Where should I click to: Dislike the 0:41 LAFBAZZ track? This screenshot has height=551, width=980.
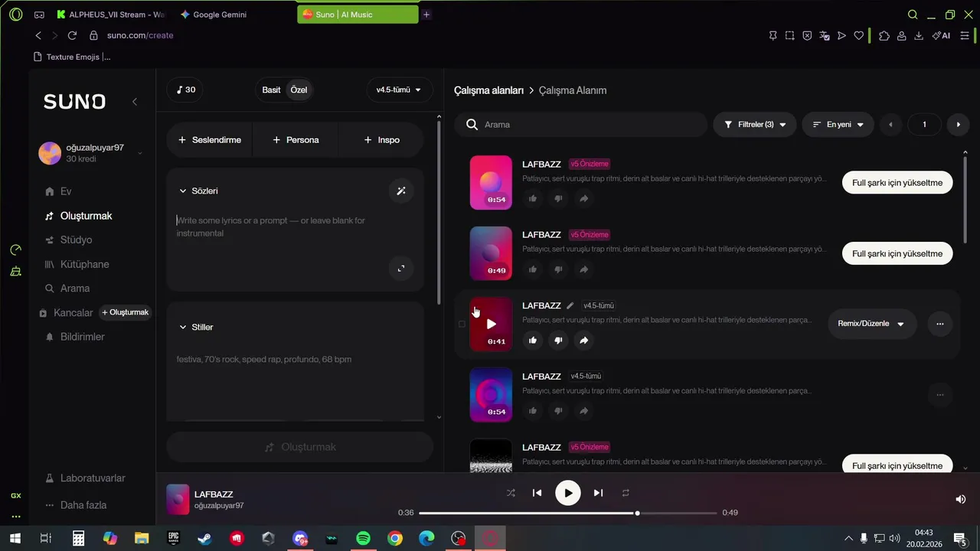[x=558, y=340]
